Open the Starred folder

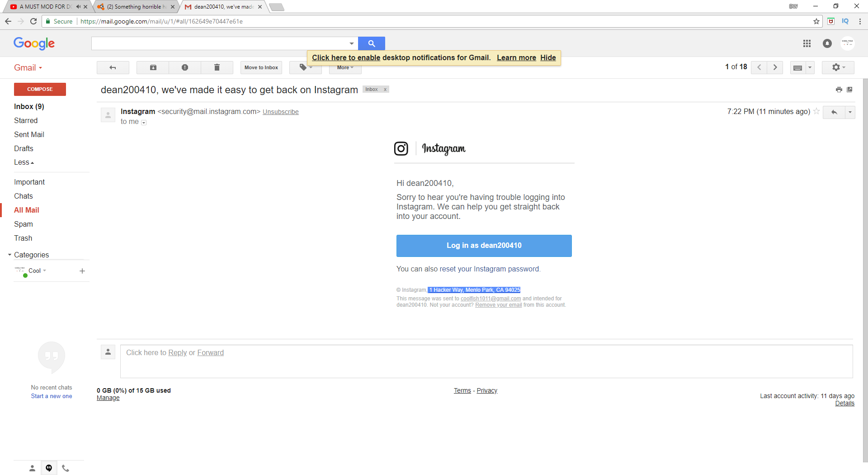point(26,121)
